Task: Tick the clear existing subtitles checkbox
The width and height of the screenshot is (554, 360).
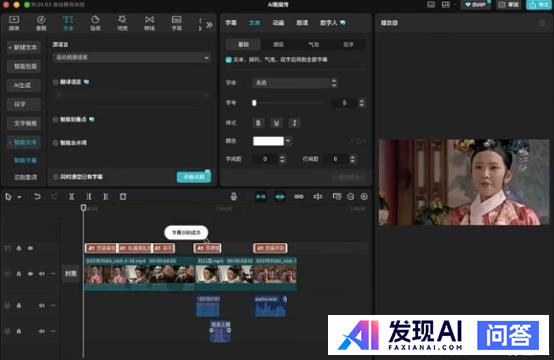Action: [55, 177]
